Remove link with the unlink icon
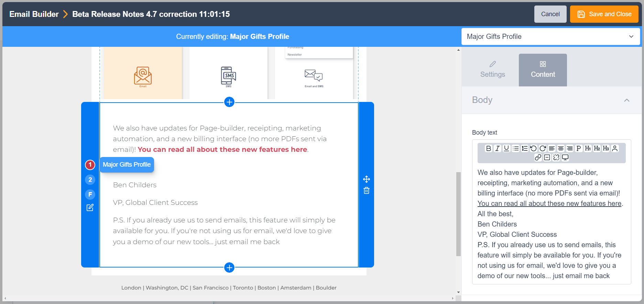644x304 pixels. [x=556, y=157]
